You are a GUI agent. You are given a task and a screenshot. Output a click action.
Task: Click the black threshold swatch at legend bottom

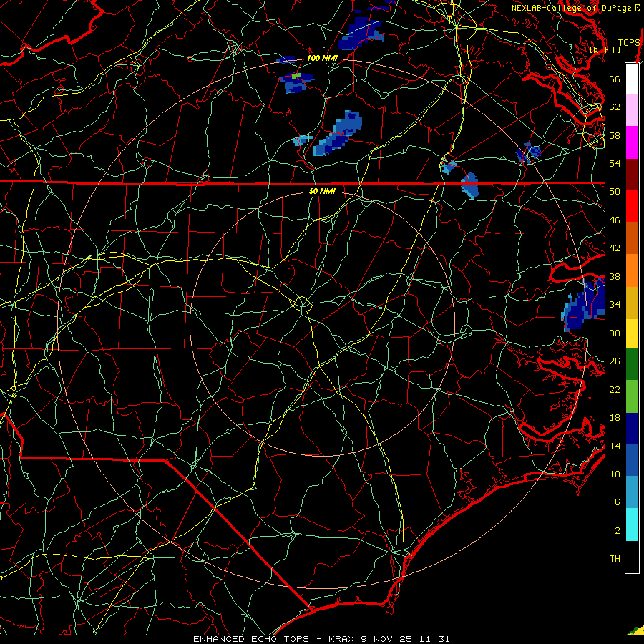(x=632, y=557)
